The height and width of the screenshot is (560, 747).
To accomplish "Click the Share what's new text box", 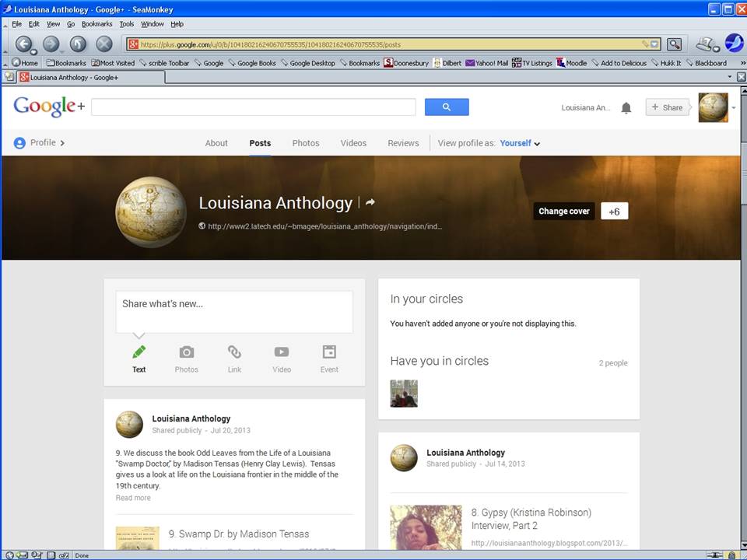I will [x=234, y=311].
